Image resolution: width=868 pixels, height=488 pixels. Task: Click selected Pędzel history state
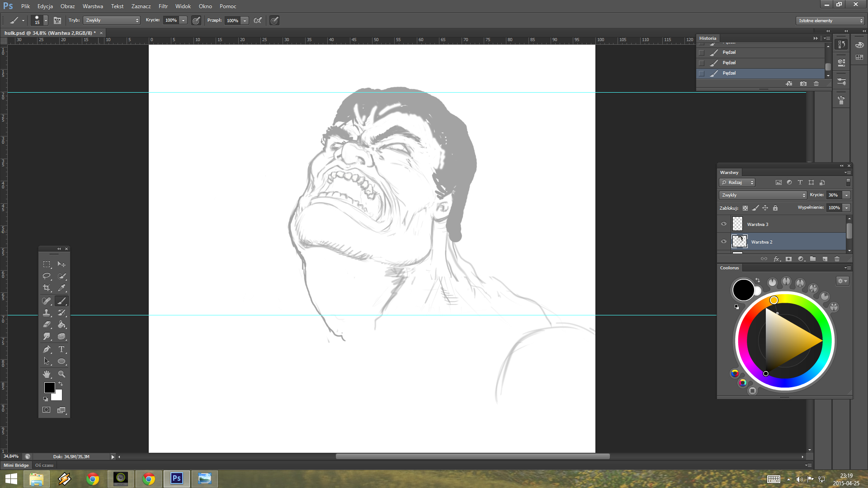(x=760, y=73)
